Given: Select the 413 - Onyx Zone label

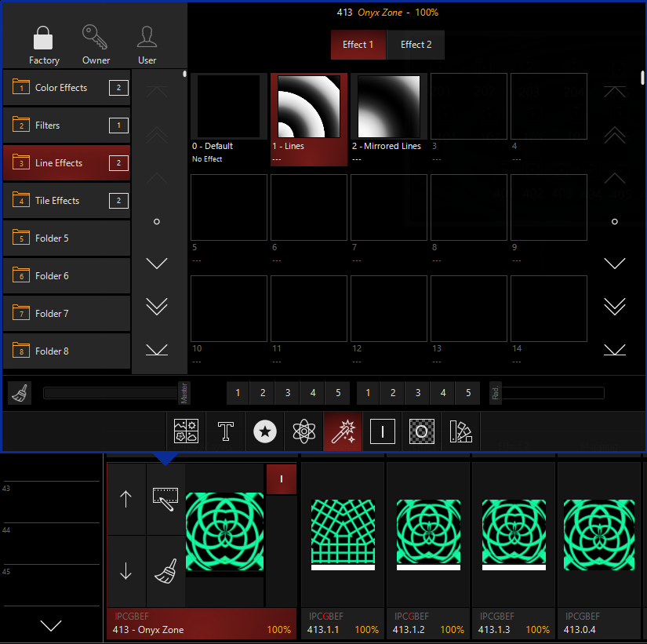Looking at the screenshot, I should click(148, 630).
